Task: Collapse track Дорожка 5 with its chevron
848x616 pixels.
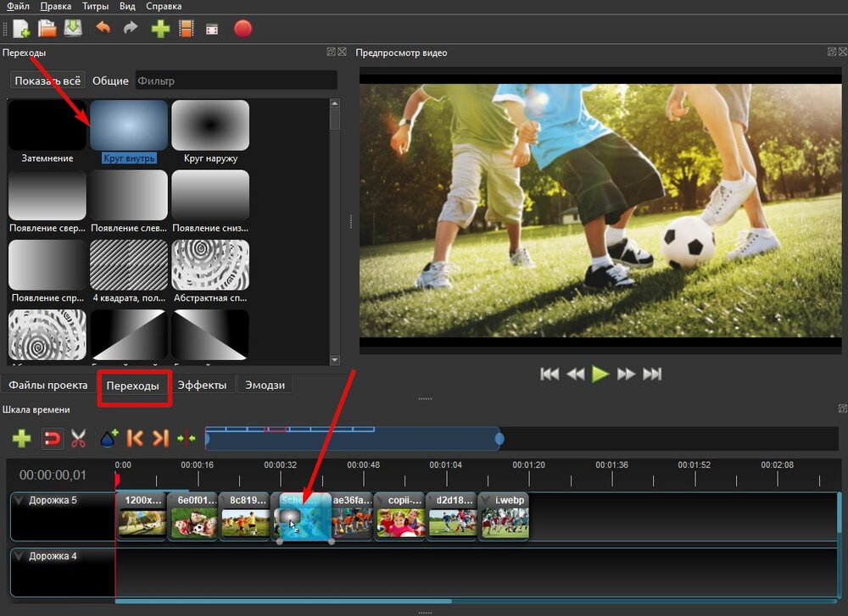Action: (x=18, y=500)
